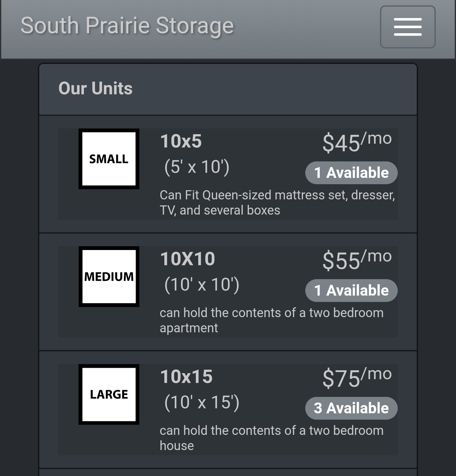Click the two bedroom apartment description
Screen dimensions: 456x476
pyautogui.click(x=271, y=320)
